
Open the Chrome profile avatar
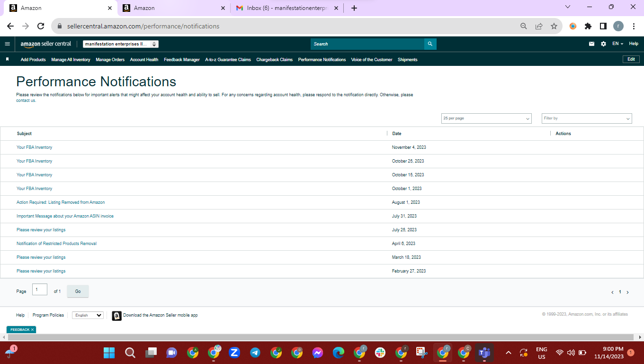[x=618, y=26]
